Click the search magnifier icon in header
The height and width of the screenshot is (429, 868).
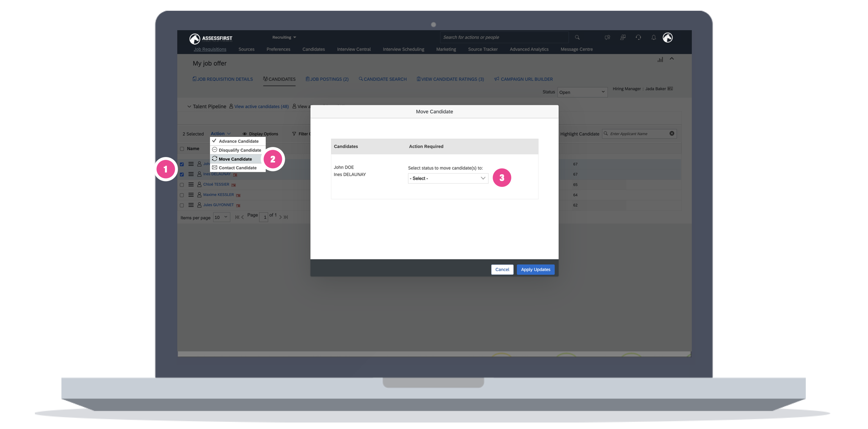tap(577, 37)
